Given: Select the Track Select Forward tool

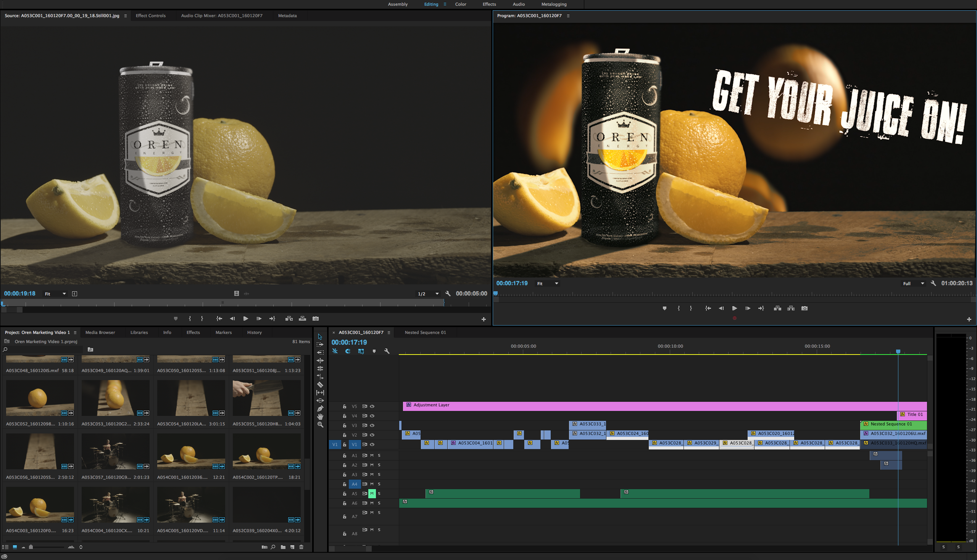Looking at the screenshot, I should [321, 345].
